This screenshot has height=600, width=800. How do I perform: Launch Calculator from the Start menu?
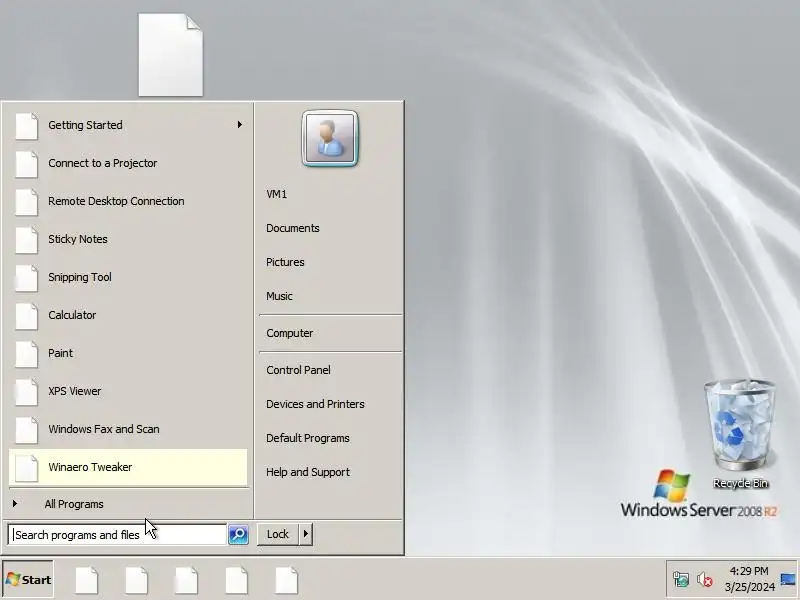[128, 315]
